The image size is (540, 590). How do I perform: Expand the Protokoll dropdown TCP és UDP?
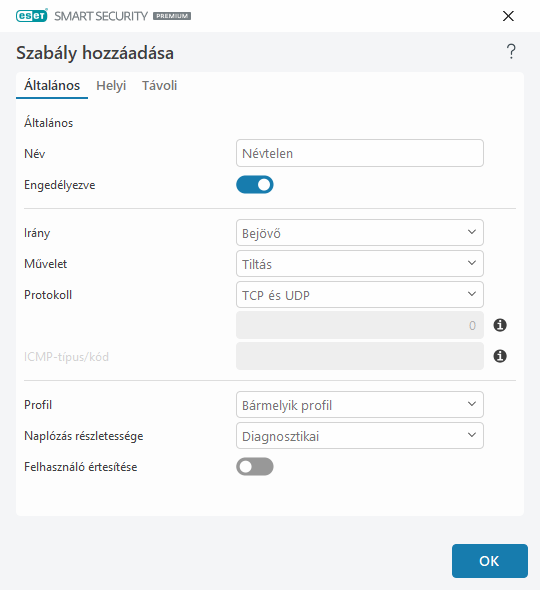(360, 295)
